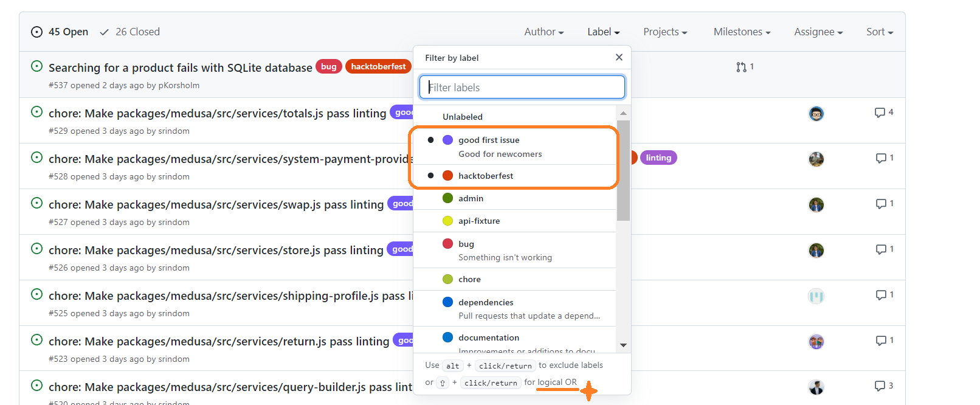
Task: Click open-issue icon beside totals.js issue
Action: [x=36, y=112]
